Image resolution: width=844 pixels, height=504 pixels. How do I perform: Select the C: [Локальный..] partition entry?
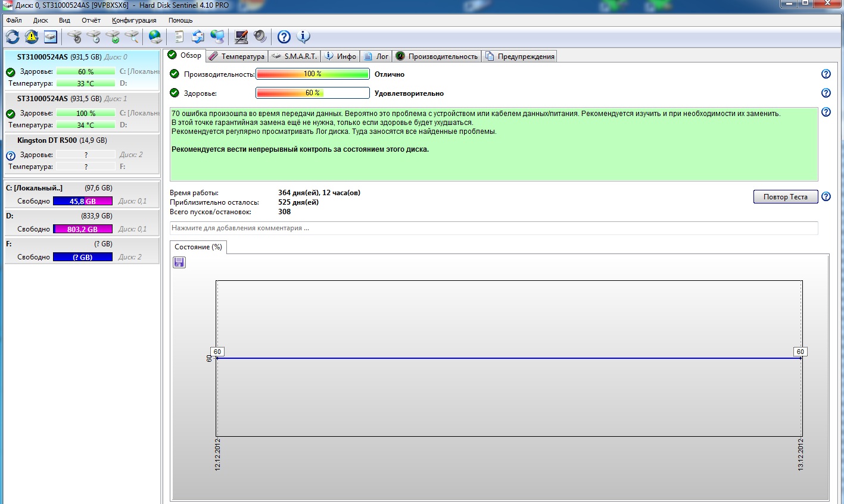click(82, 195)
